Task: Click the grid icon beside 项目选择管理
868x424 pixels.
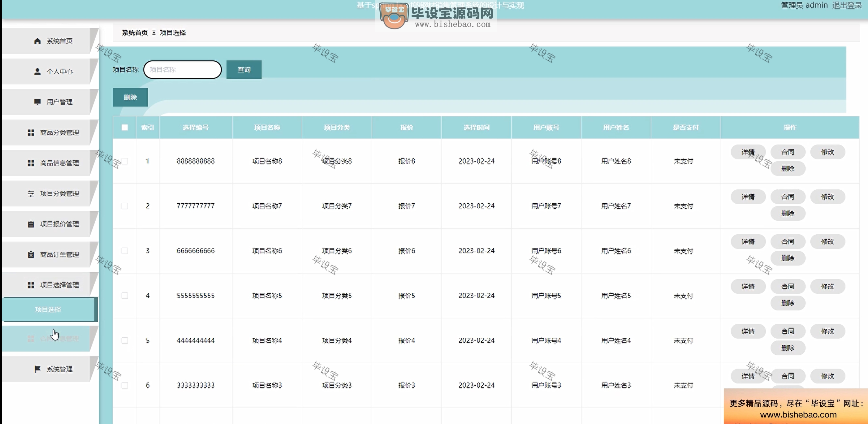Action: coord(31,285)
